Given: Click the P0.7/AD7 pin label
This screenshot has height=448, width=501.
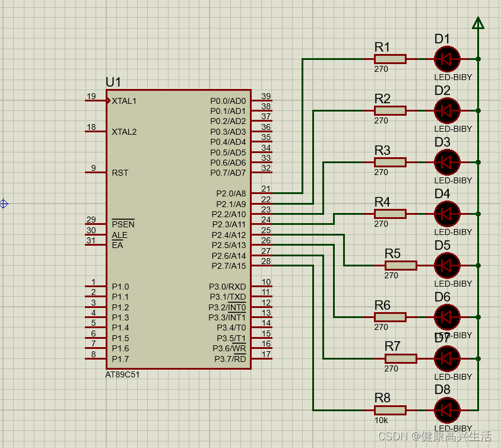Looking at the screenshot, I should pos(228,173).
